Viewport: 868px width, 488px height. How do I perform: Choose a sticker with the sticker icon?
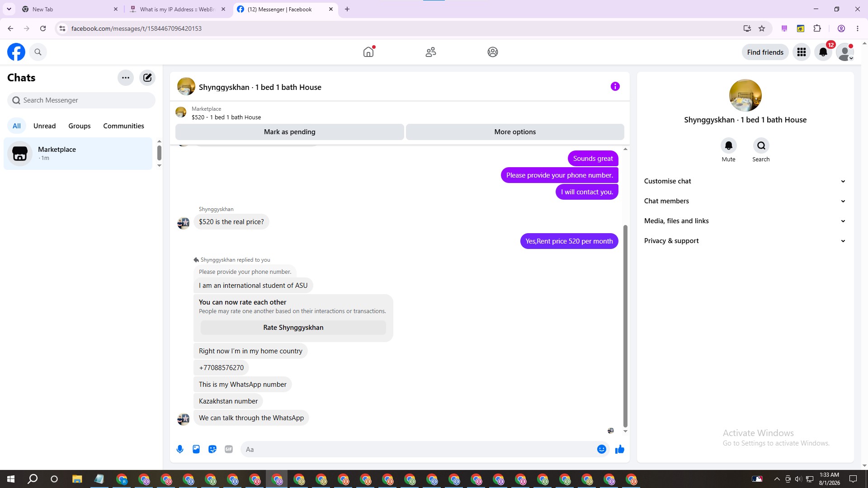[x=212, y=449]
